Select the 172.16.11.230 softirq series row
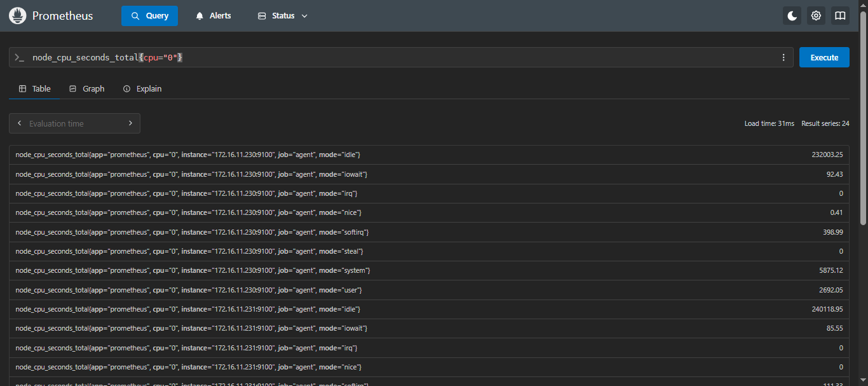 coord(429,232)
